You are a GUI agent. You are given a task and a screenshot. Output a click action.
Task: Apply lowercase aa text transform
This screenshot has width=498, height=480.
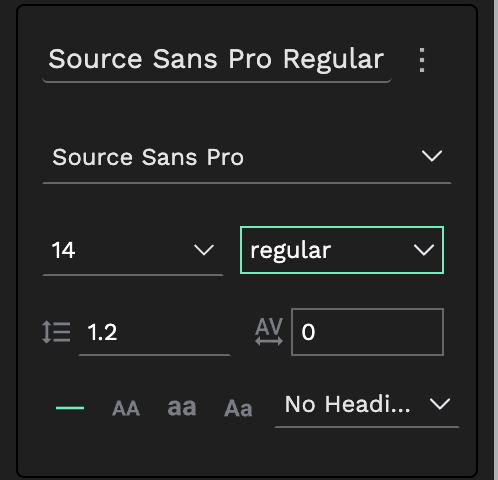click(x=182, y=407)
